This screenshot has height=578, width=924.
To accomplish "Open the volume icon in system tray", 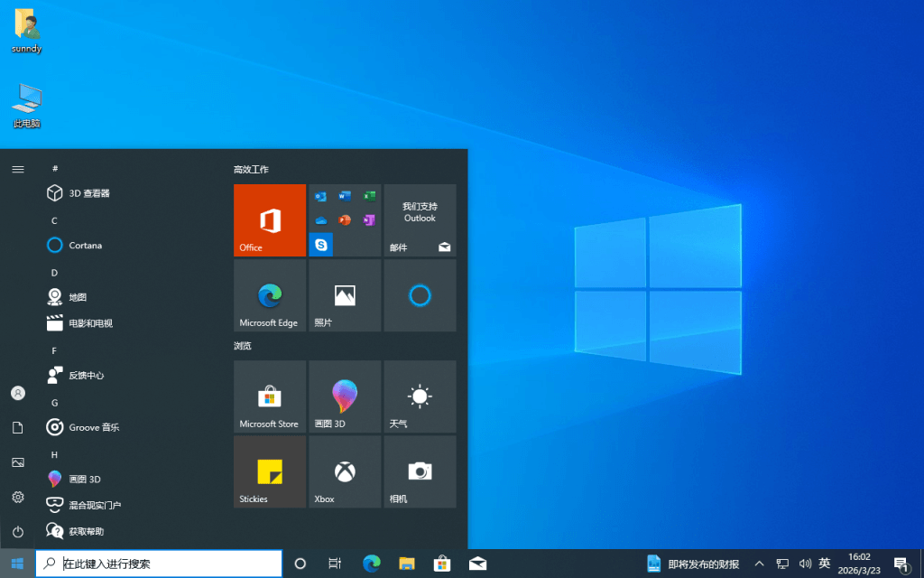I will point(804,564).
